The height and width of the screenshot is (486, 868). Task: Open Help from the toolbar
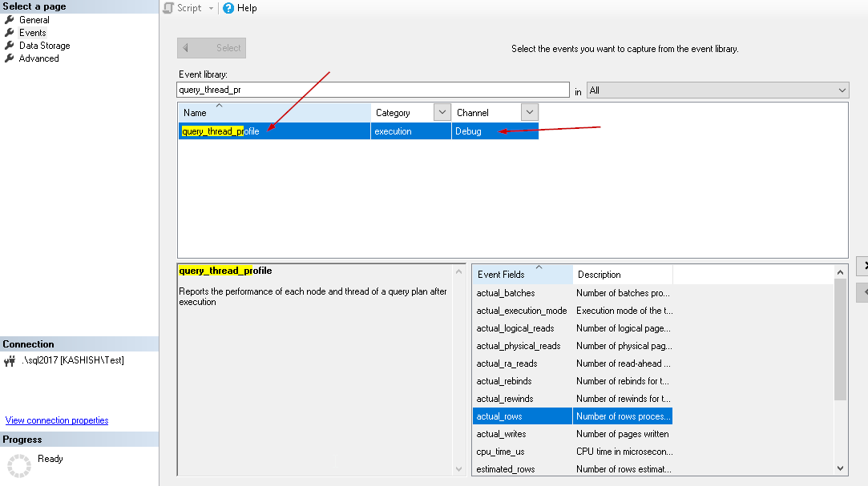(240, 8)
